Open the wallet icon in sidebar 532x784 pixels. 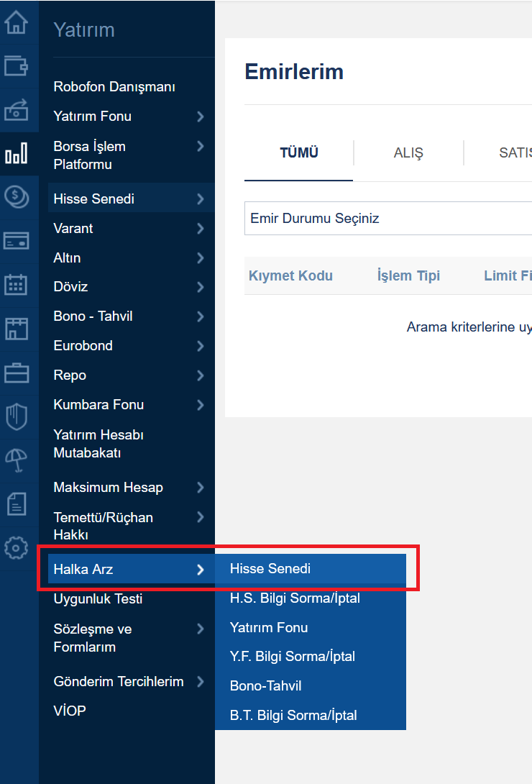[16, 66]
